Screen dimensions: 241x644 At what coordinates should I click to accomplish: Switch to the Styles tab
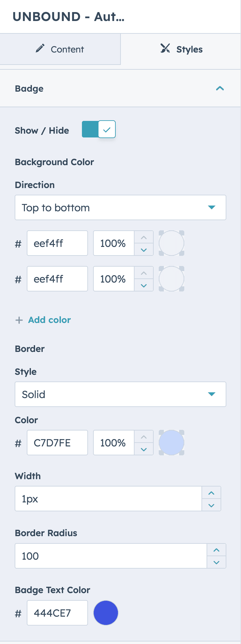tap(180, 49)
